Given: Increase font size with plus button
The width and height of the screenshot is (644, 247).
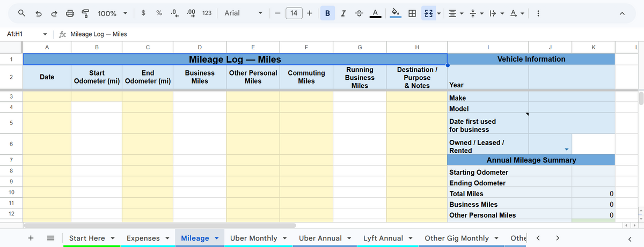Looking at the screenshot, I should (310, 13).
